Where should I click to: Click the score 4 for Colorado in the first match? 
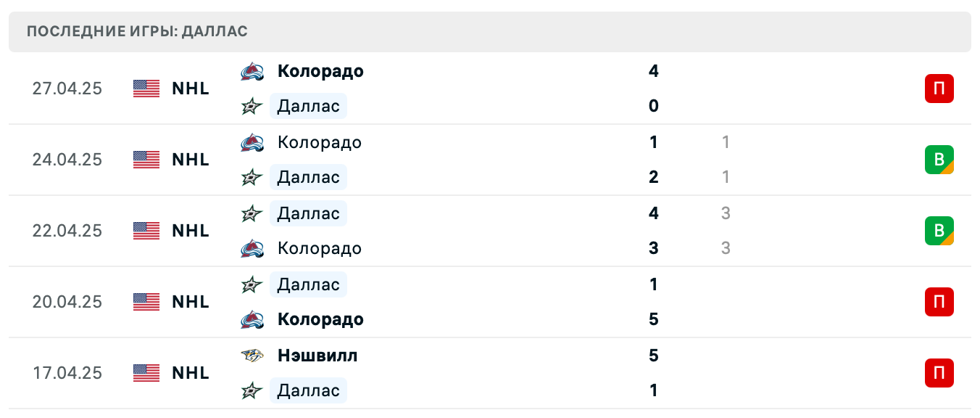point(653,71)
